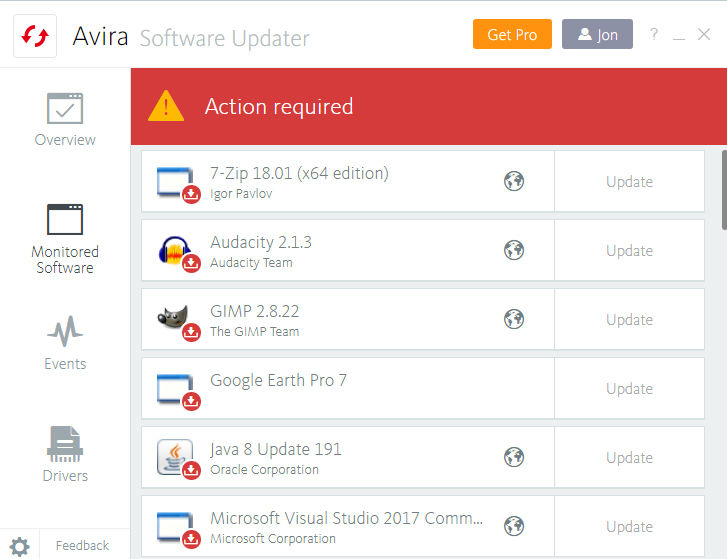Click the 7-Zip application icon

[x=178, y=184]
